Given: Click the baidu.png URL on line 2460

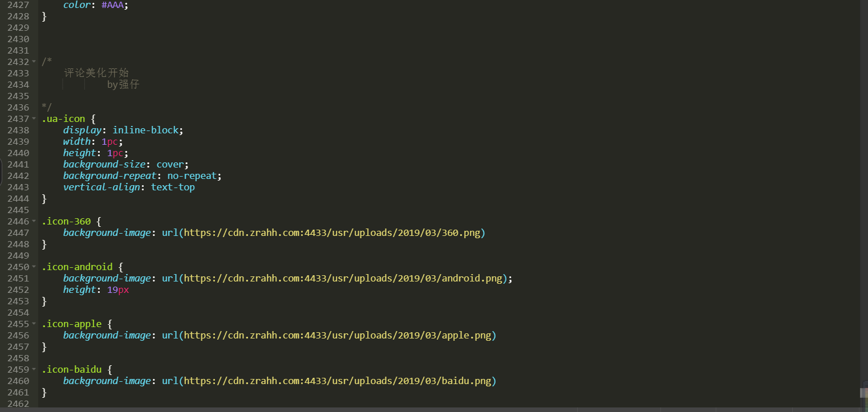Looking at the screenshot, I should [x=336, y=381].
